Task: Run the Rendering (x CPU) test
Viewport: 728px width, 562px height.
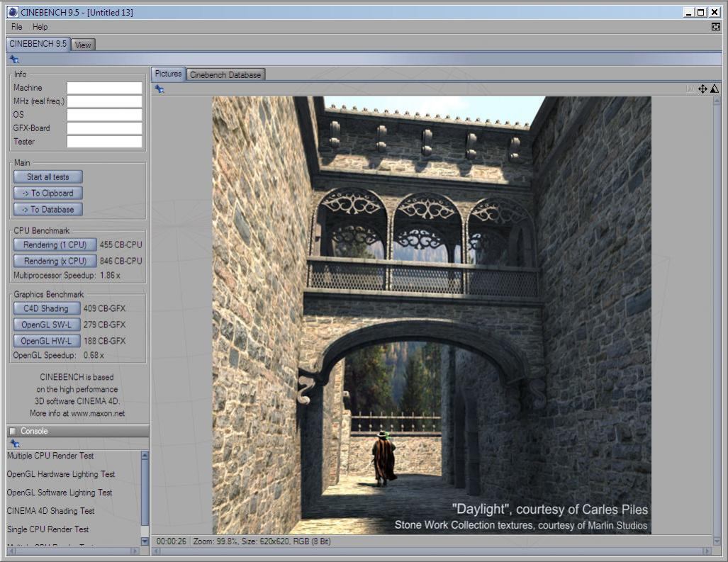Action: [55, 261]
